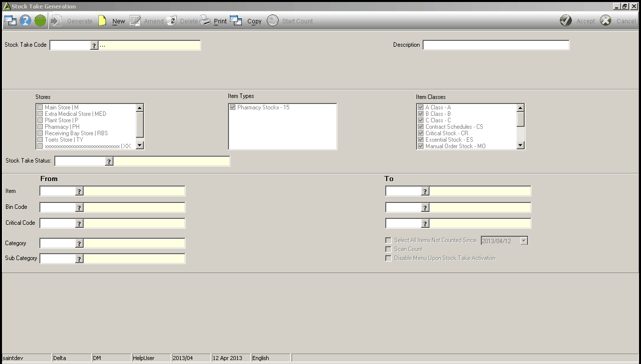This screenshot has height=364, width=641.
Task: Tick Extra Medical Store | MED checkbox
Action: point(40,114)
